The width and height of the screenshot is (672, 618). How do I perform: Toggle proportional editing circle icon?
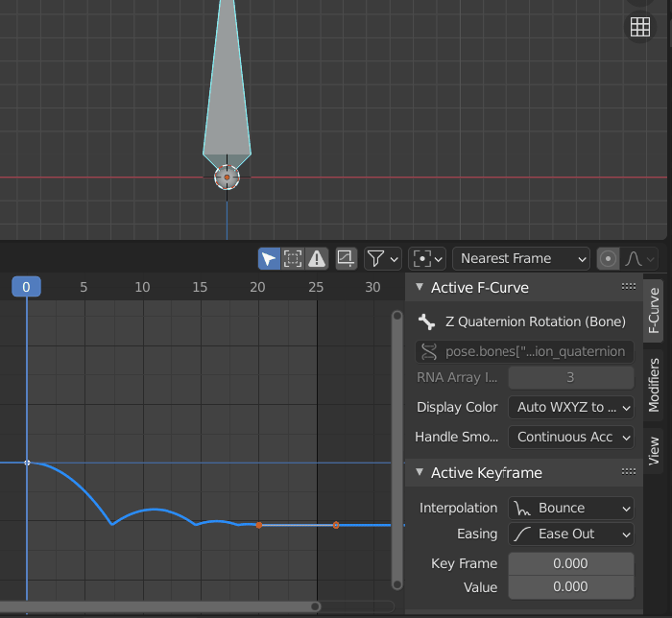[608, 259]
